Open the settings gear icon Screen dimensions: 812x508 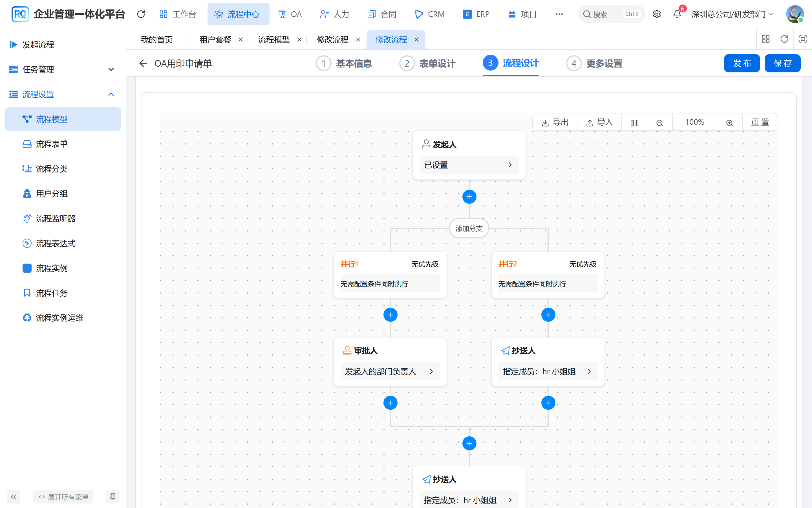click(x=657, y=14)
